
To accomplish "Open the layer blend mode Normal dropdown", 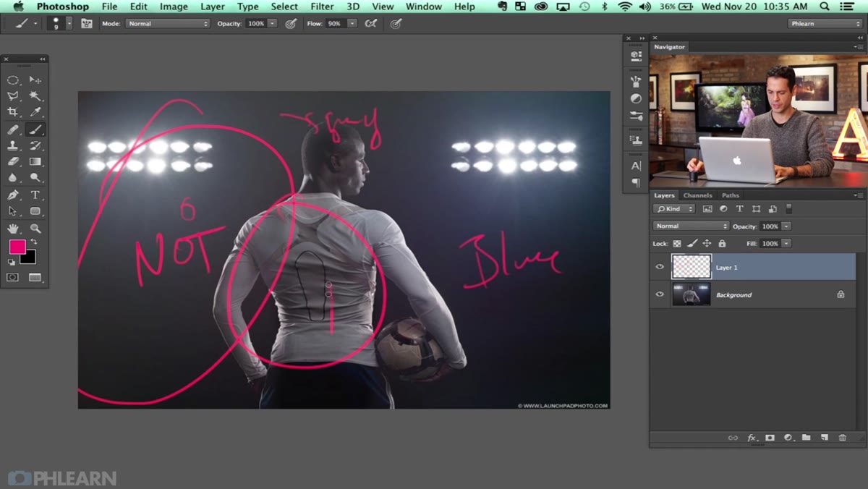I will (x=691, y=226).
